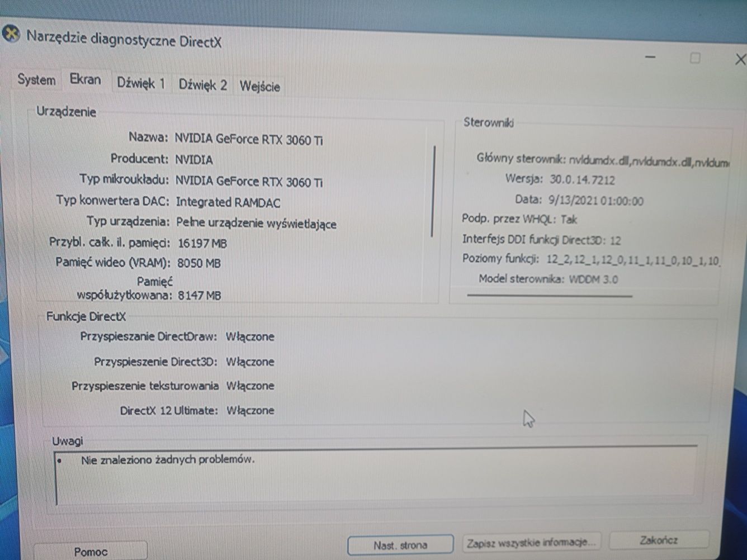
Task: Click the Poziomy funkcji 12_2,12_1 value
Action: [x=633, y=259]
